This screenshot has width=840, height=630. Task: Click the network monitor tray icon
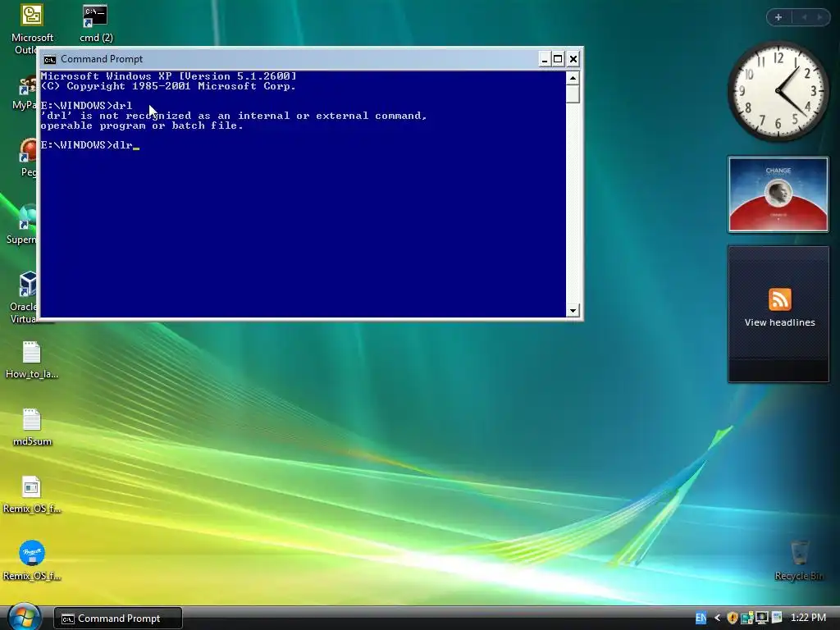click(x=761, y=618)
